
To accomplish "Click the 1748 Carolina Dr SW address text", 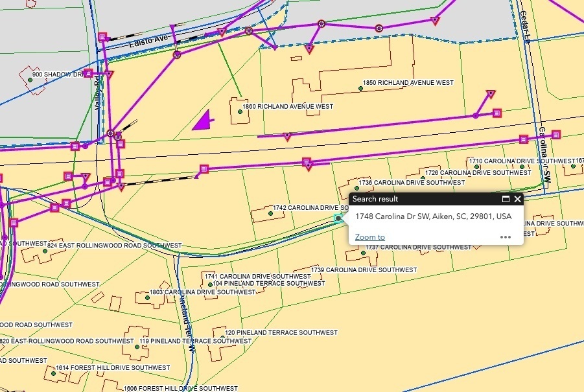I will click(x=433, y=216).
